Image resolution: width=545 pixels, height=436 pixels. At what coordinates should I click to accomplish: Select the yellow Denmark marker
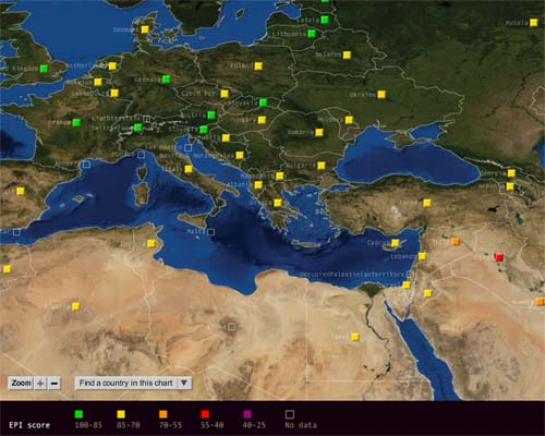click(x=145, y=30)
